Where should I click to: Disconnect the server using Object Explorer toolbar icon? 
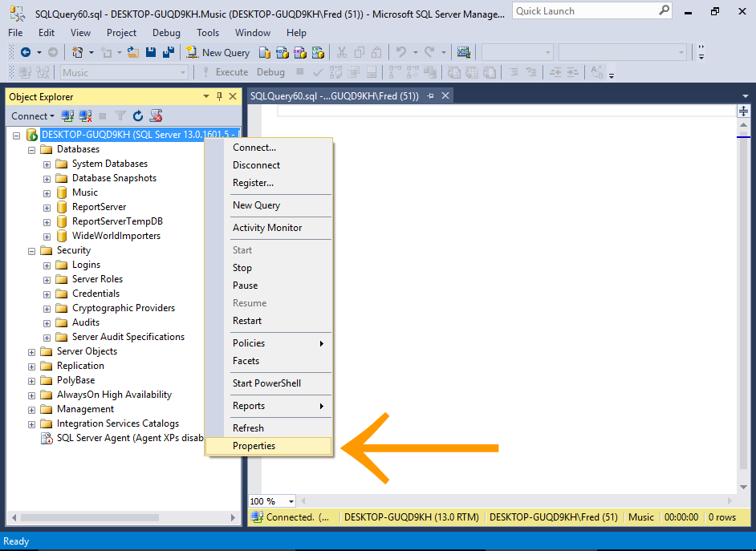point(86,115)
